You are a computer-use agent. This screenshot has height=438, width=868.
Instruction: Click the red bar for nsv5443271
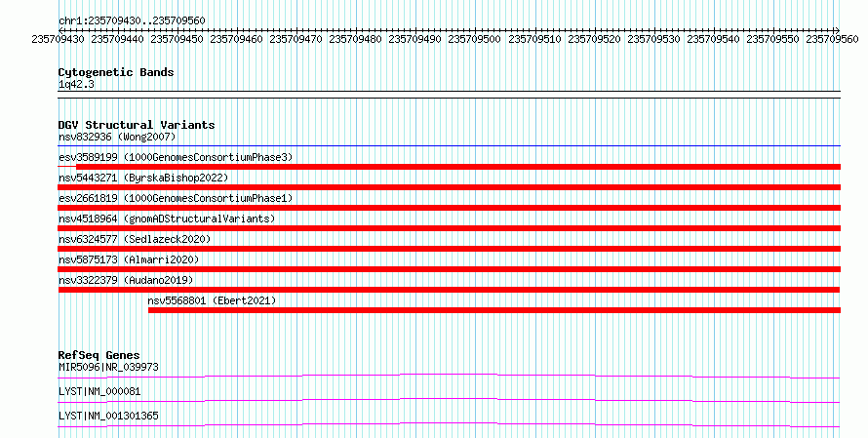click(x=449, y=187)
